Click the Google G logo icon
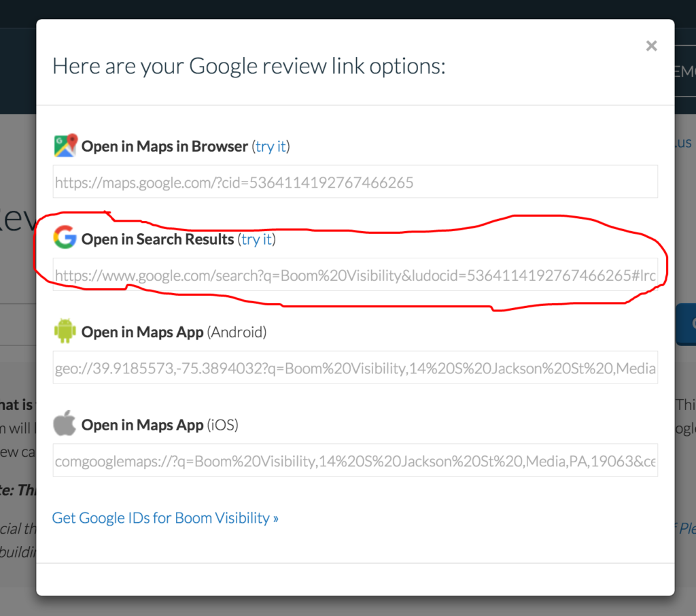 65,237
